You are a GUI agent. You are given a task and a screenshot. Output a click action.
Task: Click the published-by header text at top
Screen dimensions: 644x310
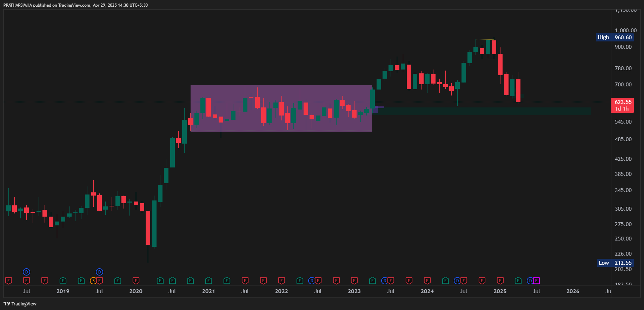click(x=75, y=5)
